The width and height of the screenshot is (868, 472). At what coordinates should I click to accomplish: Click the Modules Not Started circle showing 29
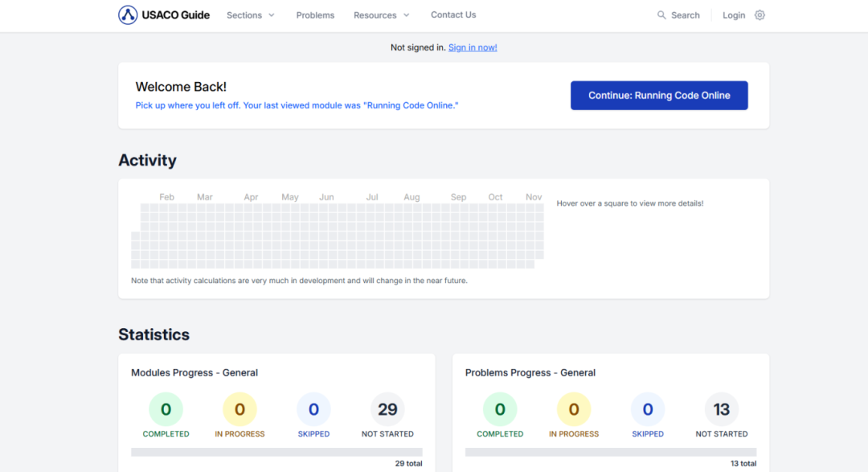387,409
